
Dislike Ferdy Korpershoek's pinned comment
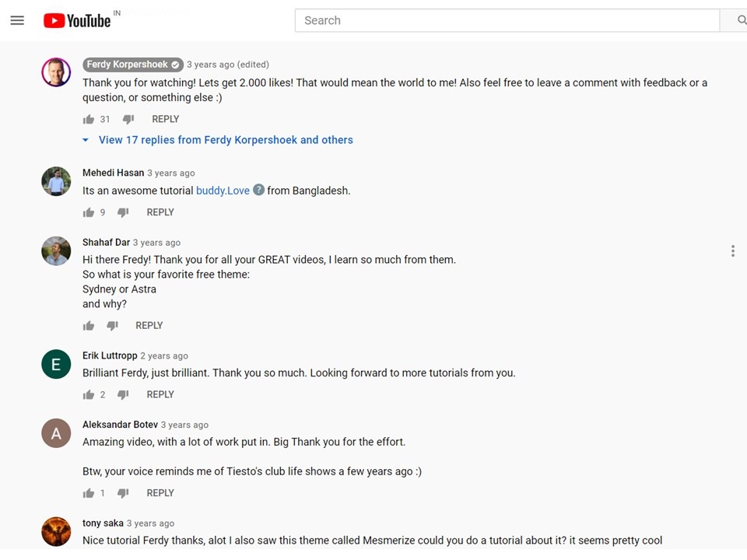click(128, 119)
